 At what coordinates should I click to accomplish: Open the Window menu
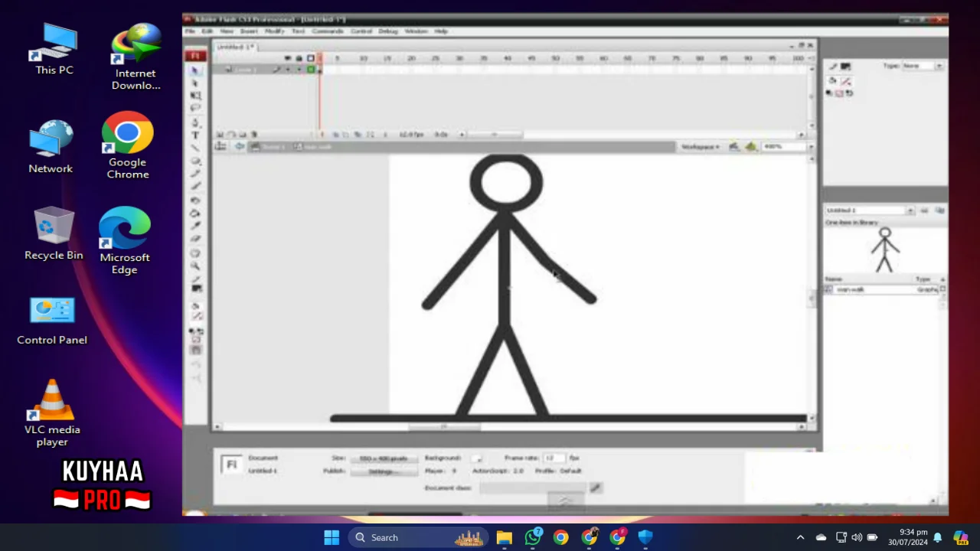416,31
